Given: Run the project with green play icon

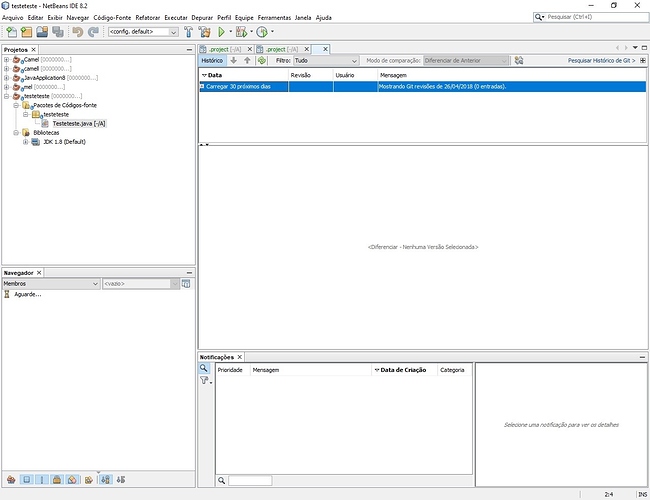Looking at the screenshot, I should pyautogui.click(x=221, y=32).
